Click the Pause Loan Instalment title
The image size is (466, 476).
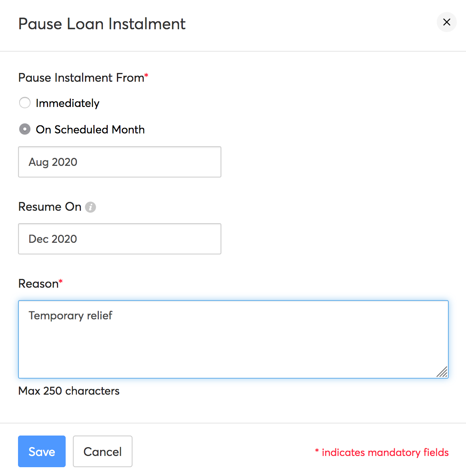(x=102, y=24)
